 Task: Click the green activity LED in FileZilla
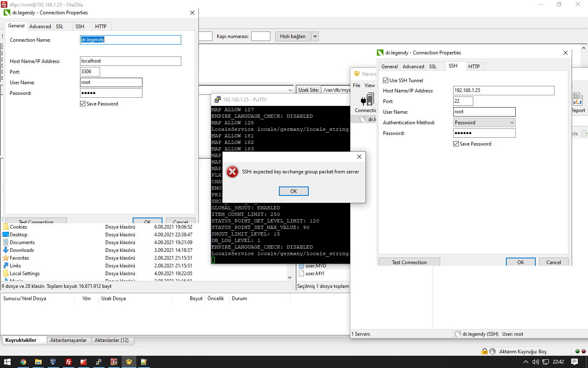pos(577,351)
